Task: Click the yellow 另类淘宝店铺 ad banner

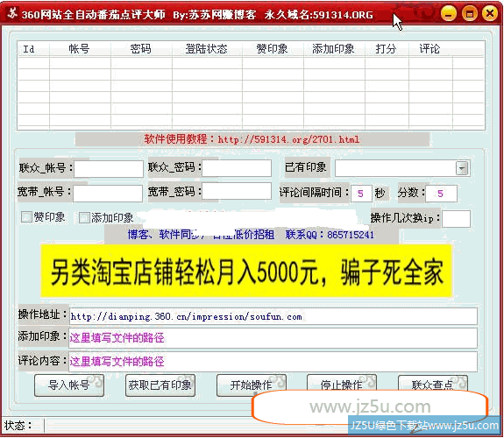Action: click(246, 271)
